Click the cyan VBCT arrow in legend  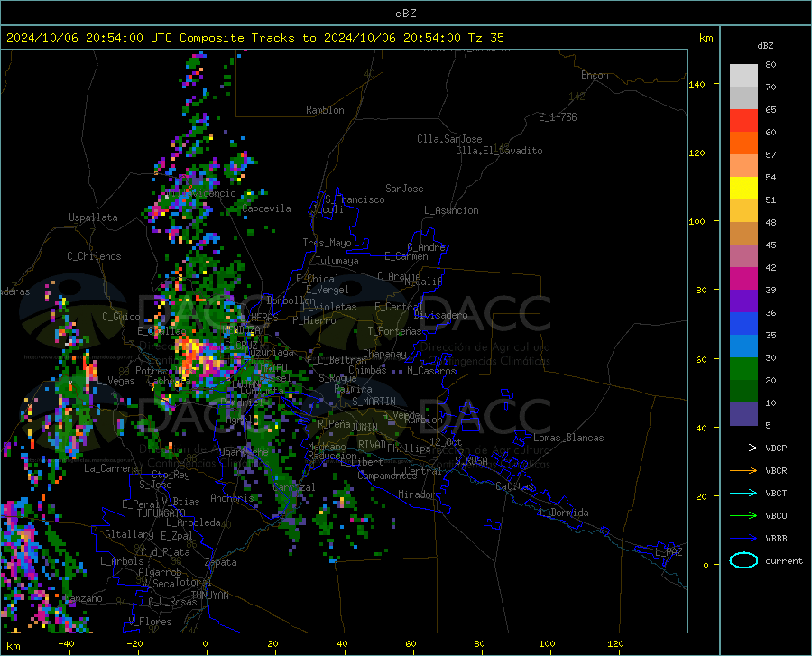tap(743, 493)
